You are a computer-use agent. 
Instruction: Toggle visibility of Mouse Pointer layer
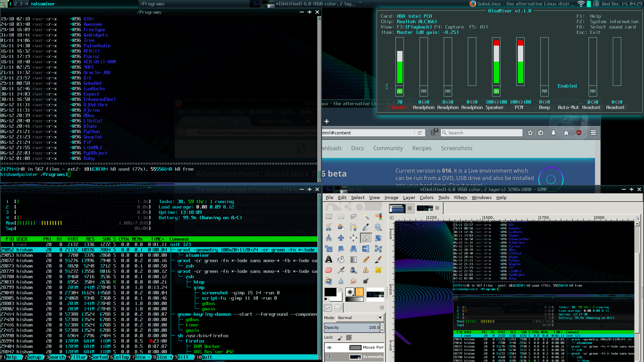pos(329,348)
